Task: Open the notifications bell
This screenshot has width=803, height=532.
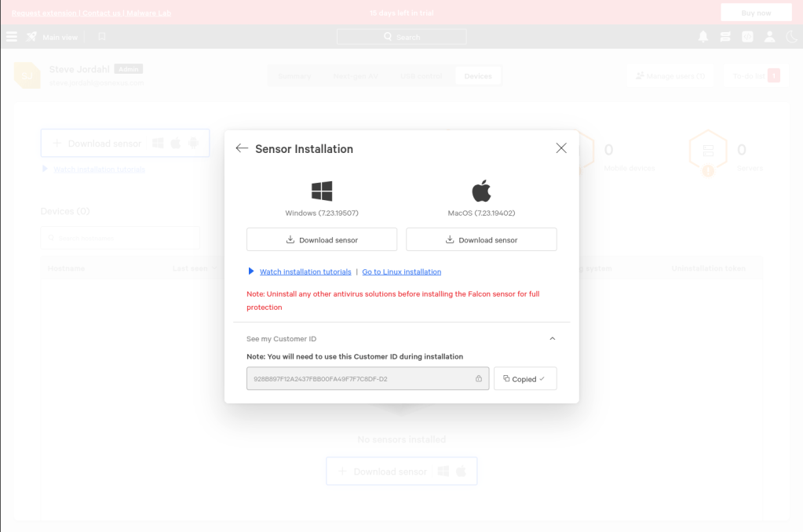Action: click(703, 37)
